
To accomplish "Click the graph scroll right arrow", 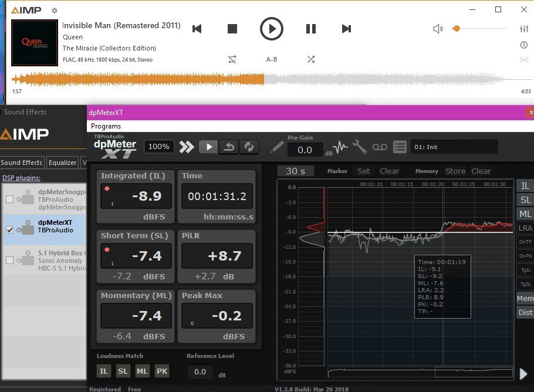I will 523,374.
